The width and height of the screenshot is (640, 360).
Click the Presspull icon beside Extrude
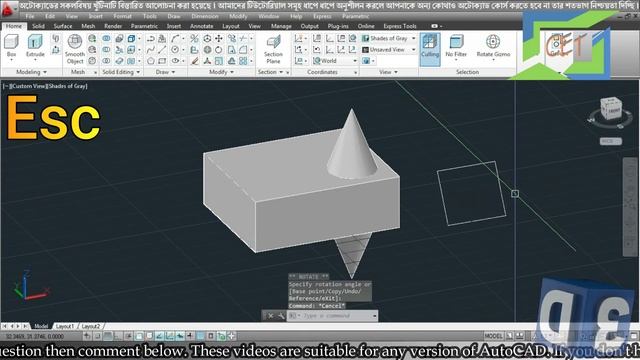56,50
